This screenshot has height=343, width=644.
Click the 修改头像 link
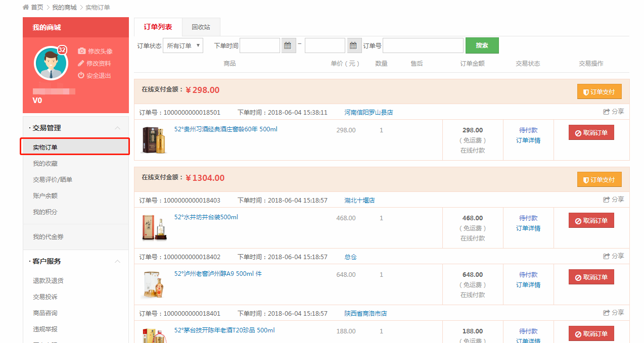[100, 51]
